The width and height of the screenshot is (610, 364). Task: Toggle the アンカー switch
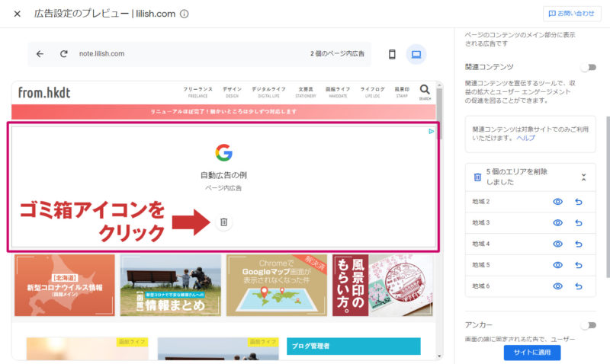(x=589, y=325)
